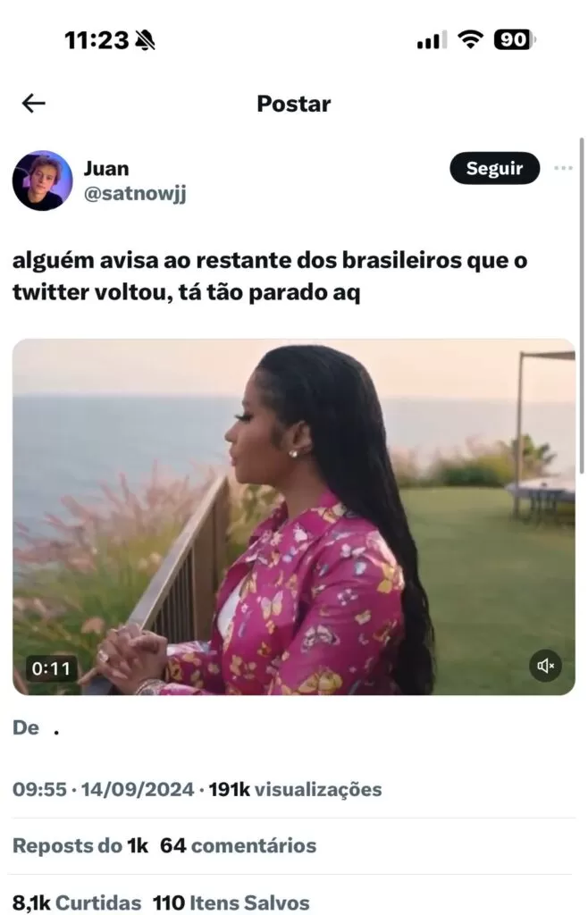Tap the back arrow icon
Image resolution: width=588 pixels, height=915 pixels.
pos(33,104)
